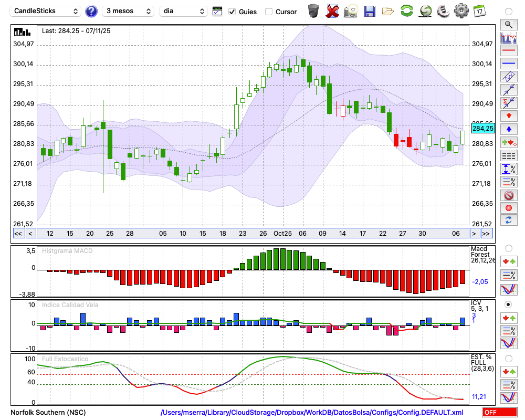Viewport: 525px width, 420px height.
Task: Select the Macd Forest panel radio button
Action: (508, 248)
